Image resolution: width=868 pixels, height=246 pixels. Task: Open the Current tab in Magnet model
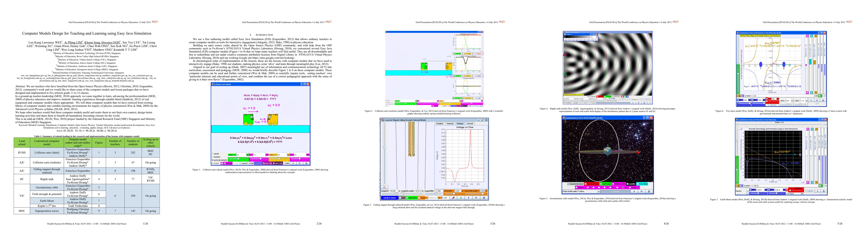click(x=470, y=123)
